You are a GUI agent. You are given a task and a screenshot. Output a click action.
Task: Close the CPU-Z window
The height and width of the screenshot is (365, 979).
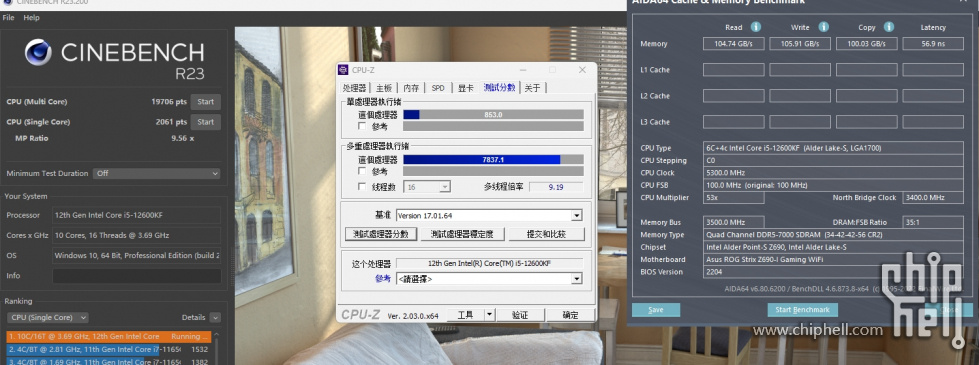click(582, 70)
